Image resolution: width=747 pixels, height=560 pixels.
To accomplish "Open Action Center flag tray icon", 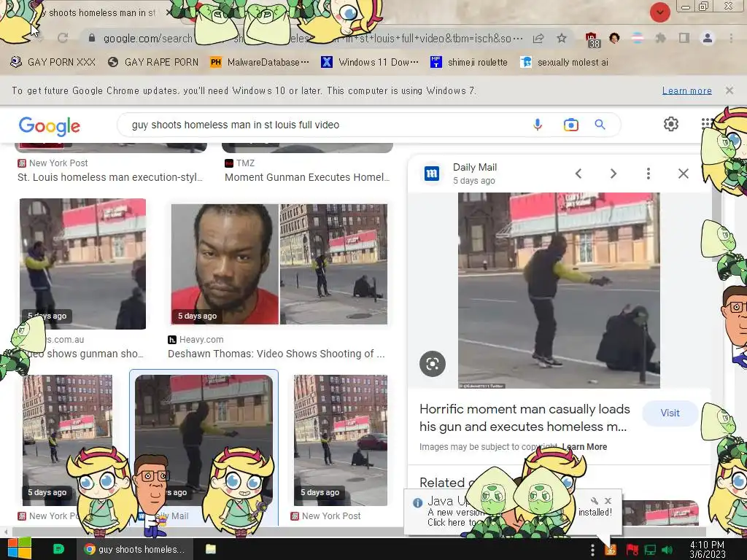I will [632, 550].
